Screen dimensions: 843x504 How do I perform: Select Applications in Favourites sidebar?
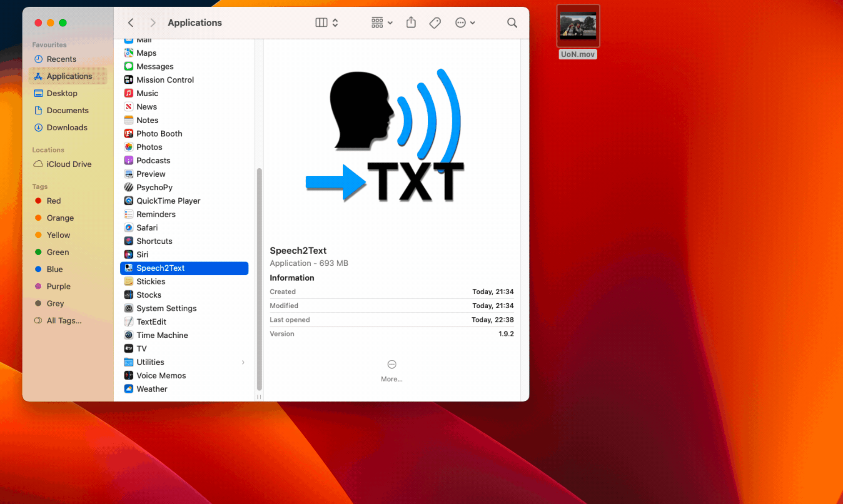tap(69, 76)
